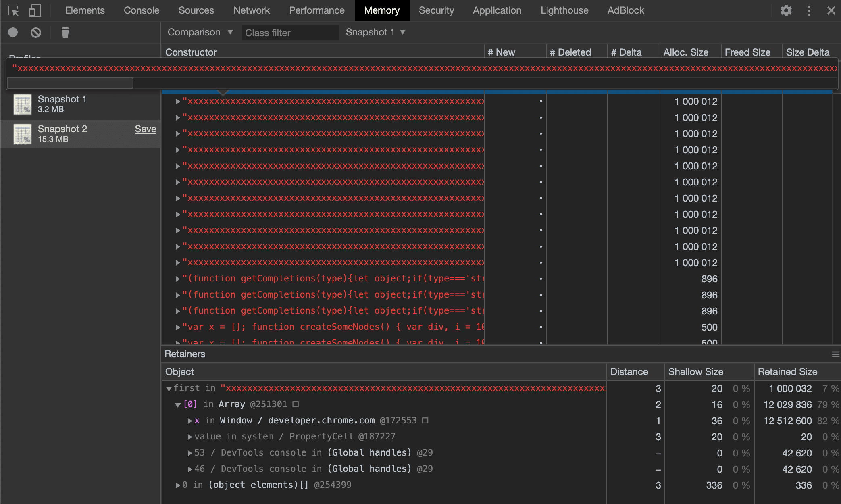Click the Retainers panel menu icon

[x=835, y=354]
